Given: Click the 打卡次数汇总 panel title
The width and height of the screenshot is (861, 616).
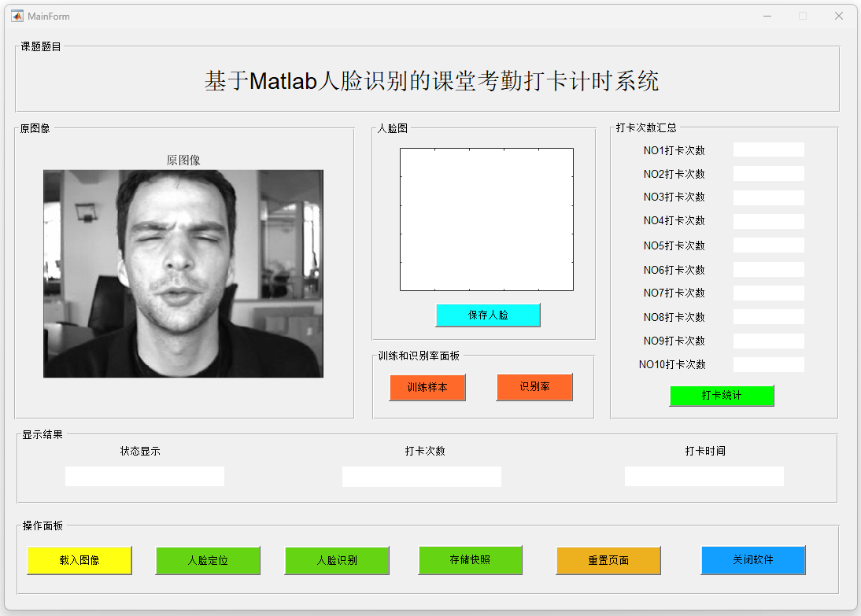Looking at the screenshot, I should [x=646, y=127].
